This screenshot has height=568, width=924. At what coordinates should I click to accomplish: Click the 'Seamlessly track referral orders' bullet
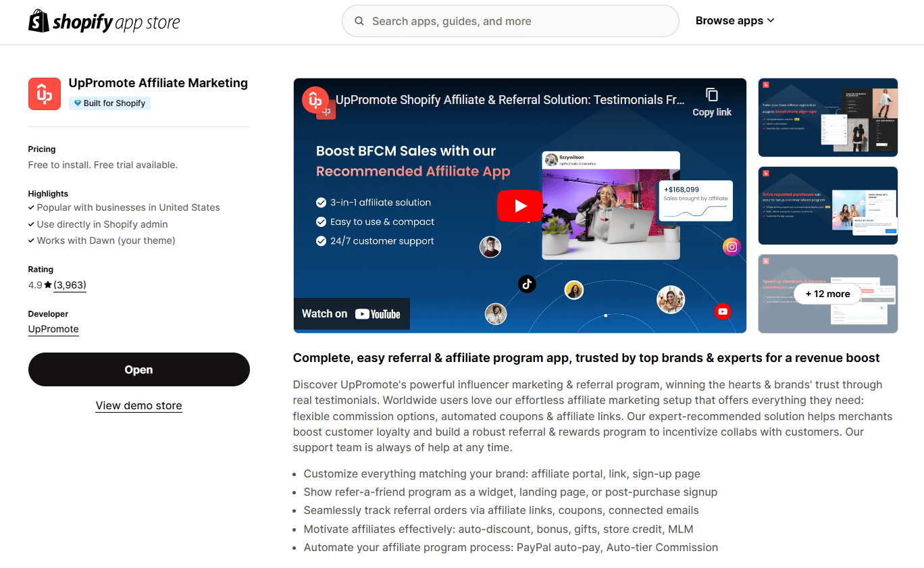coord(501,511)
